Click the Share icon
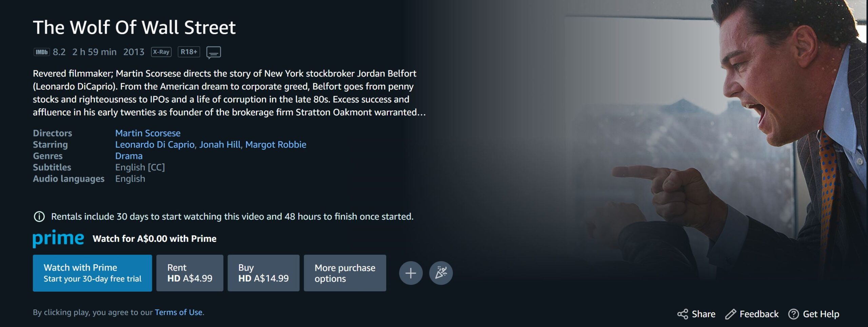Screen dimensions: 868x327 point(683,314)
